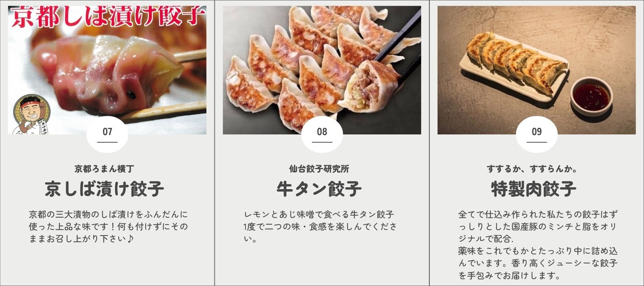Click the dipping sauce bowl in the third photo

pos(591,95)
